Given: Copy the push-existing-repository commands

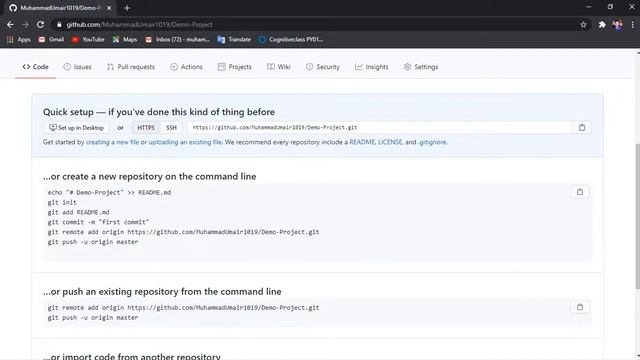Looking at the screenshot, I should point(580,307).
